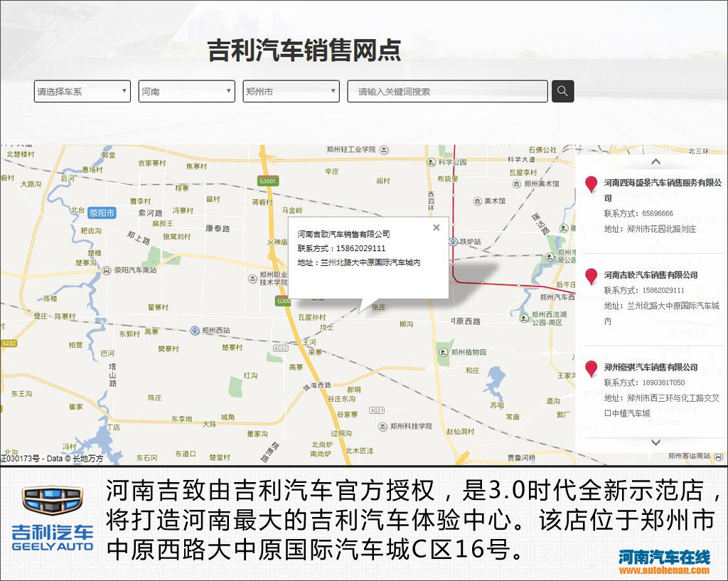Click the X032 road marker
Image resolution: width=728 pixels, height=581 pixels.
click(x=280, y=348)
